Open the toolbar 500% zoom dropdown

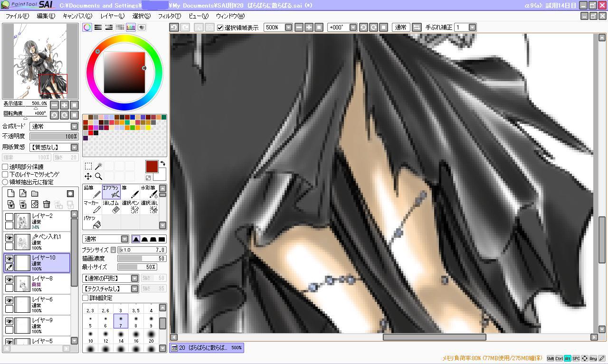tap(288, 28)
